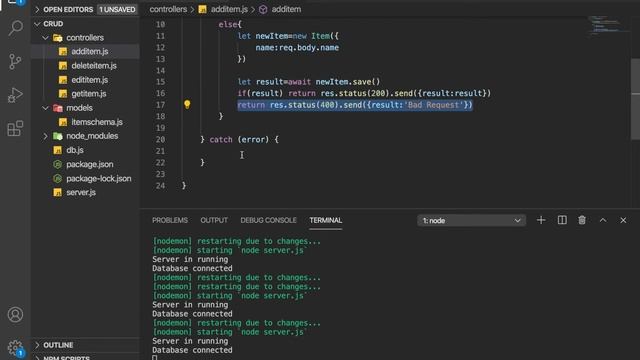Open package-lock.json file
This screenshot has height=360, width=640.
coord(98,178)
